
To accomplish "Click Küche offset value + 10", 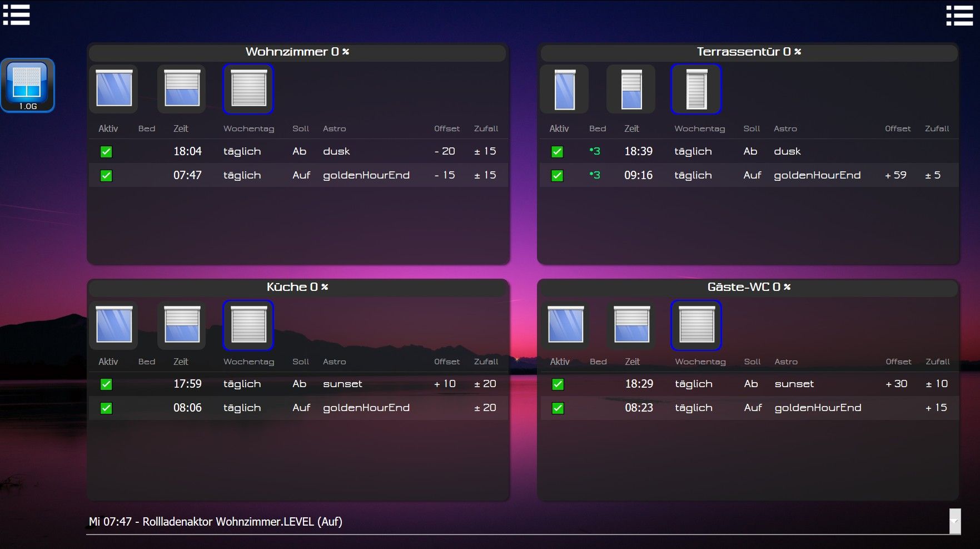I will (x=445, y=384).
